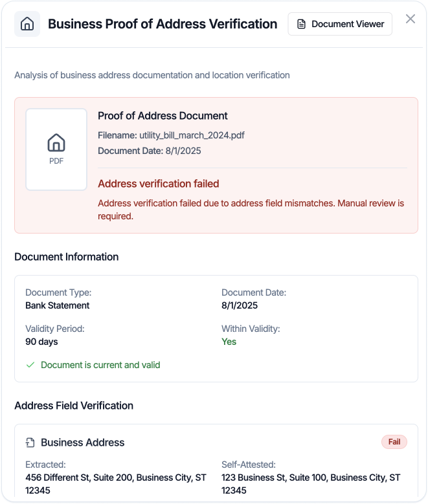Click the 'Proof of Address Document' title
Viewport: 428px width, 504px height.
pyautogui.click(x=163, y=116)
